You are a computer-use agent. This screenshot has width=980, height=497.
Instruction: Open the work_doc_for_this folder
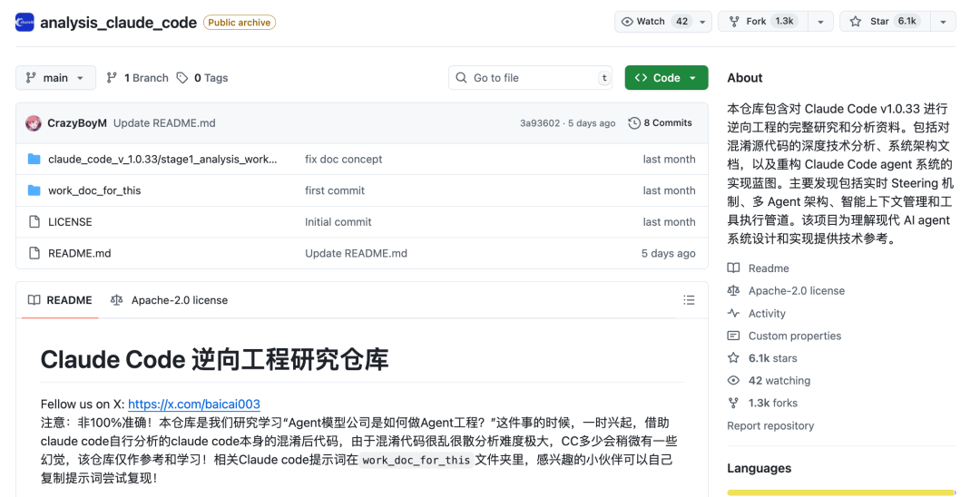click(x=94, y=190)
